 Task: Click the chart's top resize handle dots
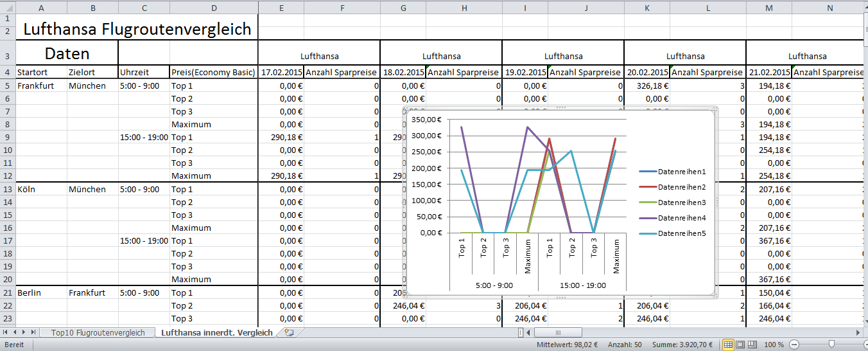tap(560, 108)
